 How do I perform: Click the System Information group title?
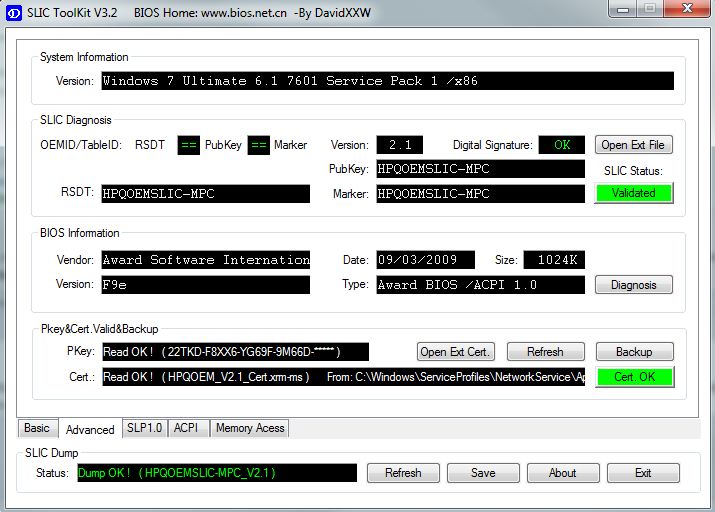(x=84, y=57)
